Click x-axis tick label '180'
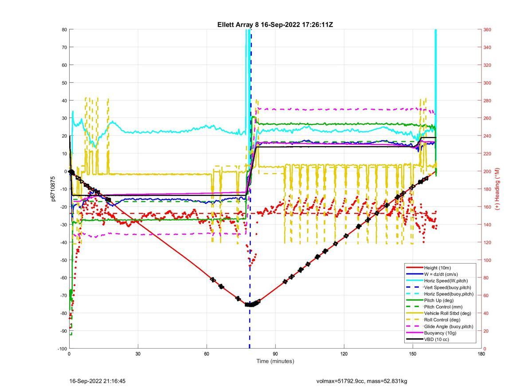The height and width of the screenshot is (392, 532). pos(481,354)
